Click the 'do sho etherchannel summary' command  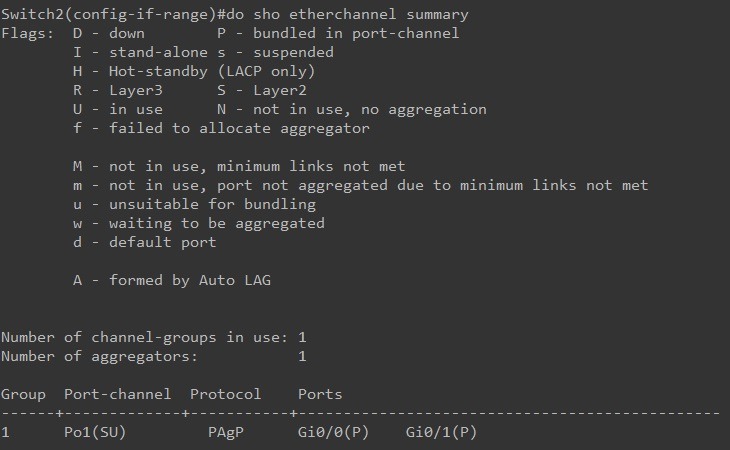tap(347, 14)
